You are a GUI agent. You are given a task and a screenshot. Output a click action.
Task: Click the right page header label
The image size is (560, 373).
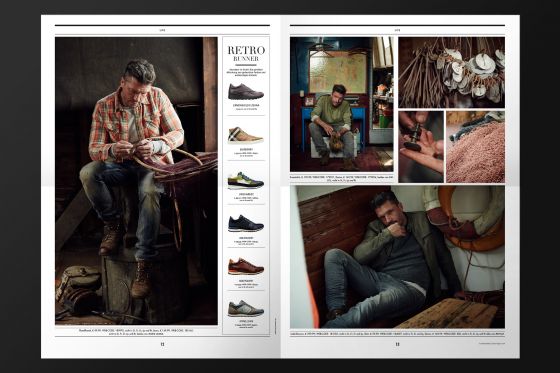click(x=397, y=30)
